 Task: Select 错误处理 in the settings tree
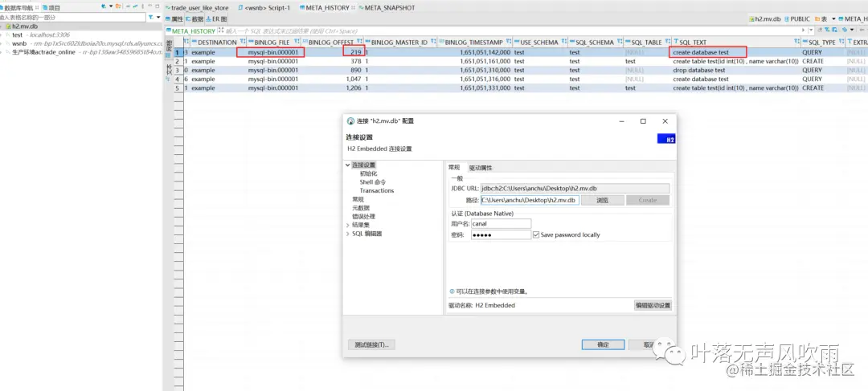364,216
